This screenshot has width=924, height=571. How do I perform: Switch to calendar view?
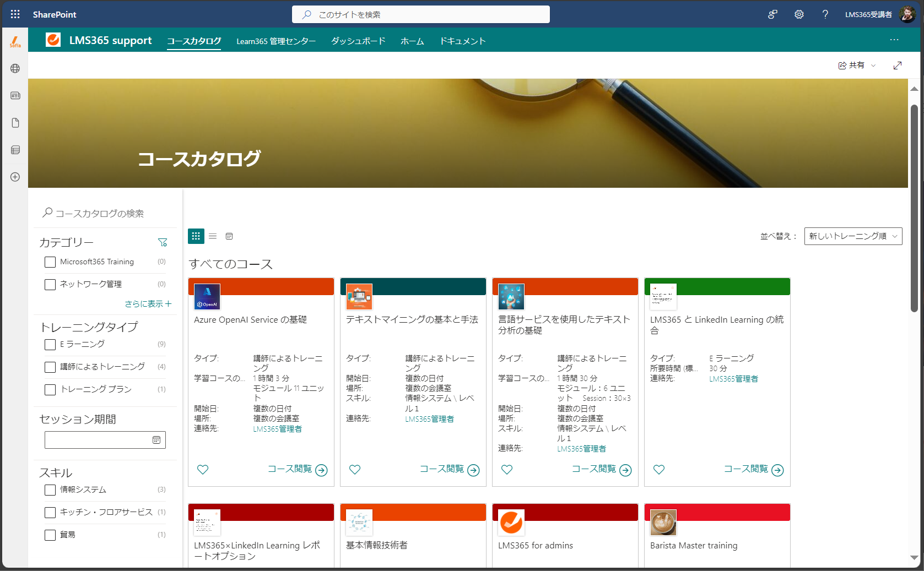click(229, 236)
